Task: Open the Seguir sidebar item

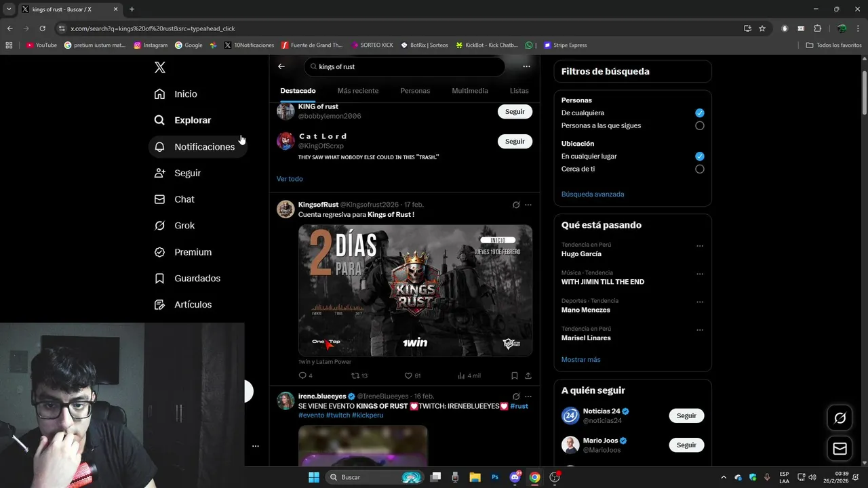Action: pyautogui.click(x=178, y=173)
